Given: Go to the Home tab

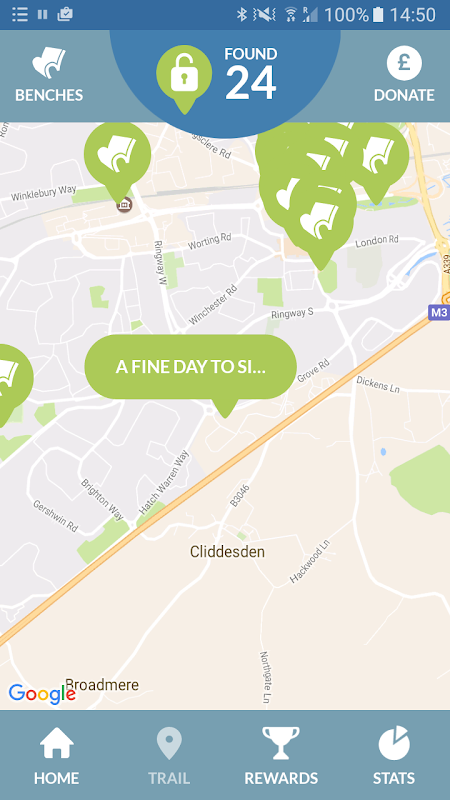Looking at the screenshot, I should [x=56, y=755].
